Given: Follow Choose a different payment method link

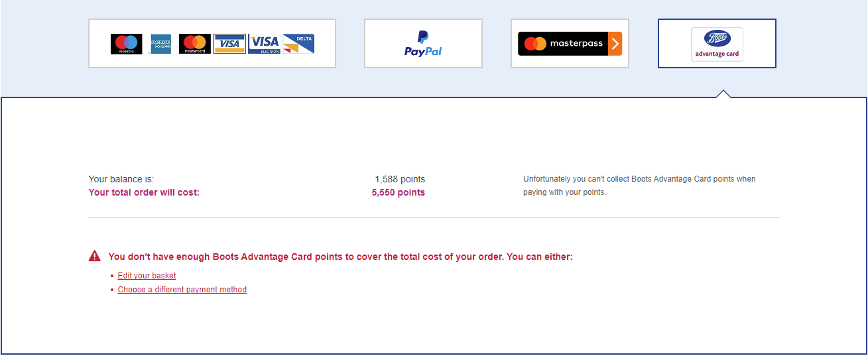Looking at the screenshot, I should (x=182, y=290).
